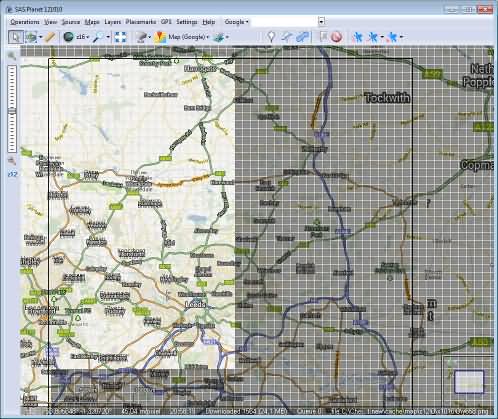Viewport: 498px width, 419px height.
Task: Click the minimap thumbnail in corner
Action: [x=469, y=382]
